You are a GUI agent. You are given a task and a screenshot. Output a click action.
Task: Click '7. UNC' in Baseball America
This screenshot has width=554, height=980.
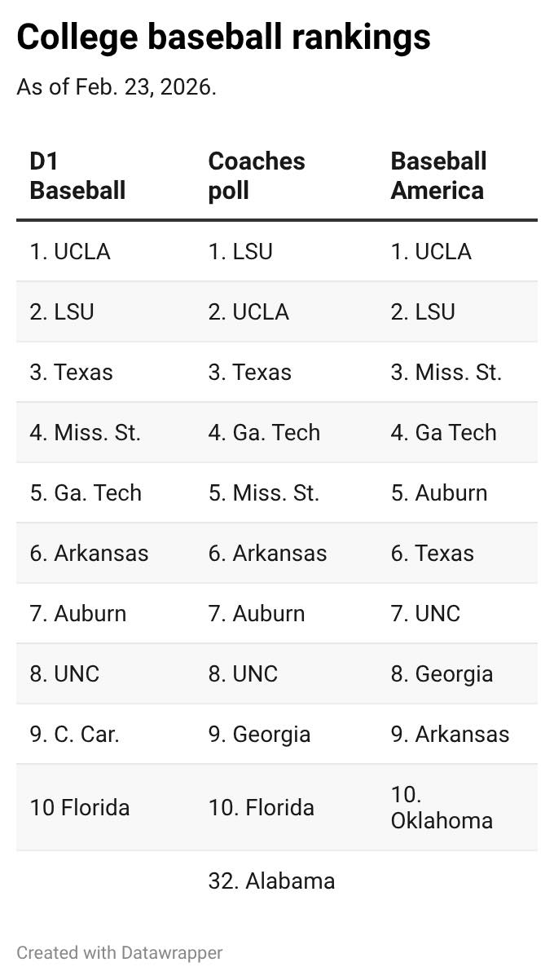tap(425, 613)
